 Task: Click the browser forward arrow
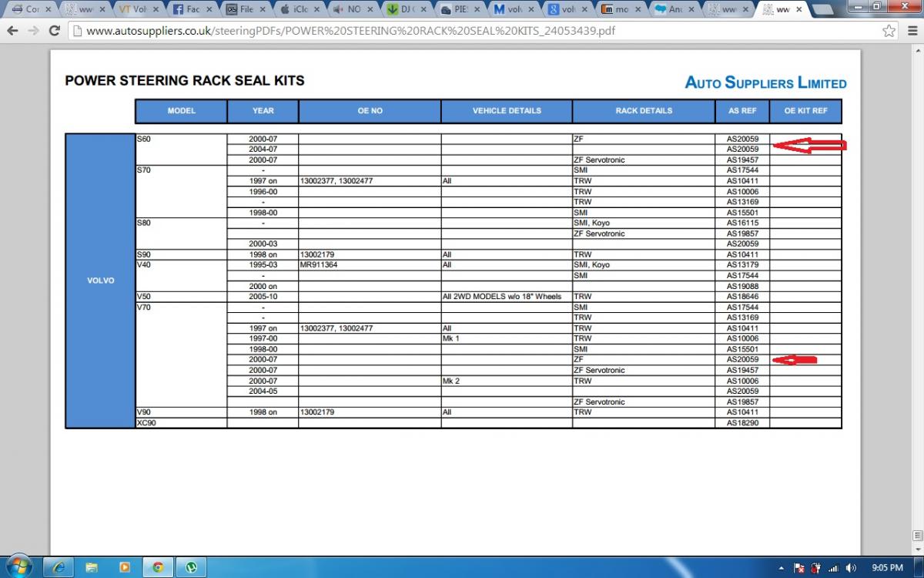(x=33, y=32)
